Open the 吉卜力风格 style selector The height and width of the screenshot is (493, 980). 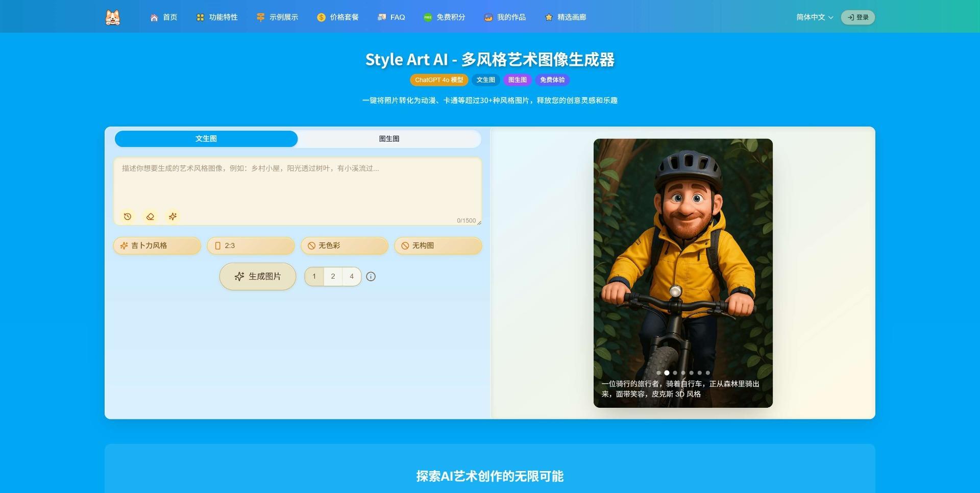(x=157, y=245)
